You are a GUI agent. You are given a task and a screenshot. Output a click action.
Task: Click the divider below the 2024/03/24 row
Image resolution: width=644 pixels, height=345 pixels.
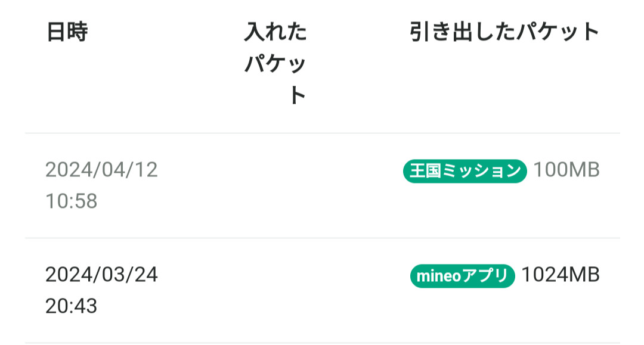(x=322, y=343)
